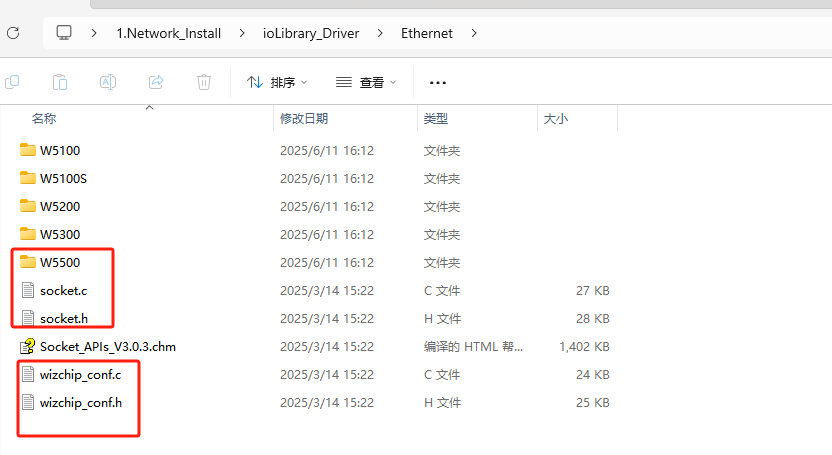
Task: Click the Share icon in the toolbar
Action: 156,82
